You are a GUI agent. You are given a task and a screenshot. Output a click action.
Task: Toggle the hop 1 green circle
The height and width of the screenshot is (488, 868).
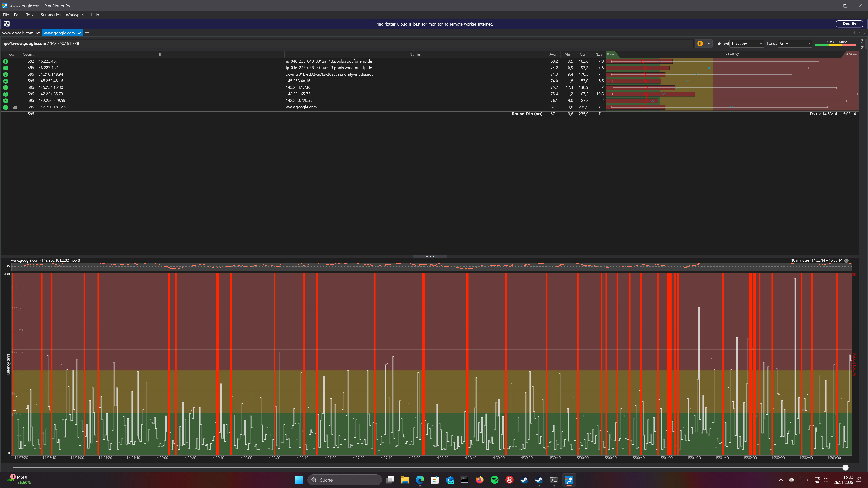pyautogui.click(x=5, y=61)
